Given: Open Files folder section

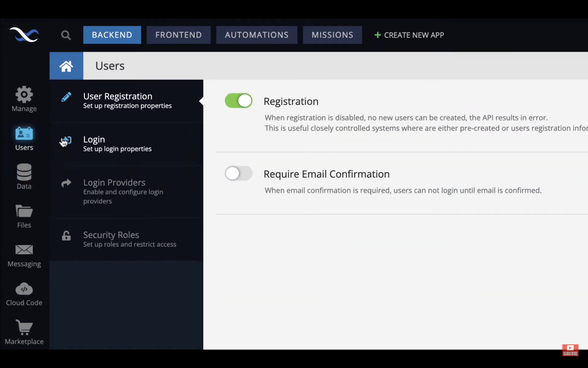Looking at the screenshot, I should pyautogui.click(x=24, y=216).
